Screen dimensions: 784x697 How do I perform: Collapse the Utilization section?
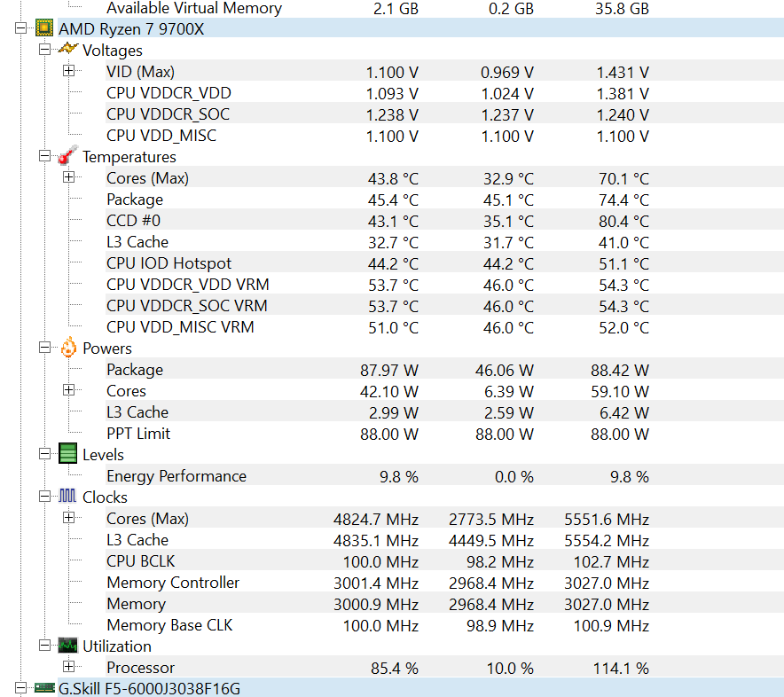click(x=44, y=646)
